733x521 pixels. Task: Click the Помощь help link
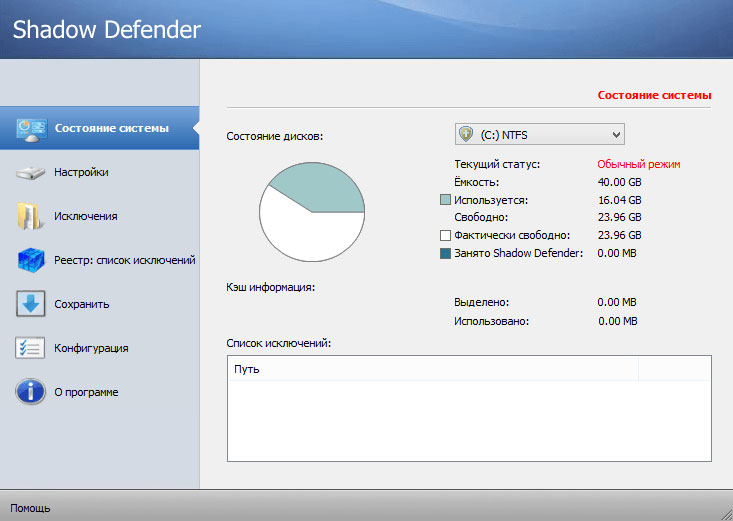30,508
